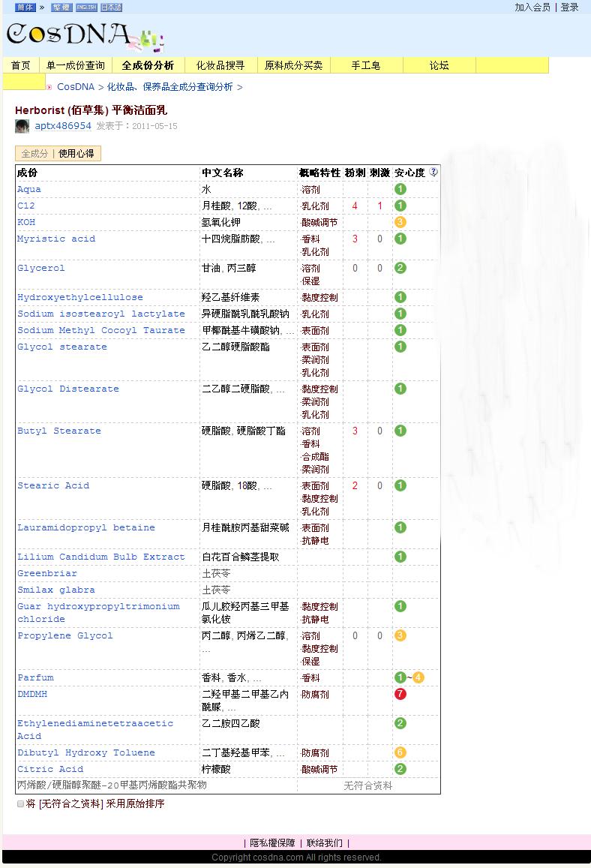Image resolution: width=591 pixels, height=868 pixels.
Task: Click safety badge for Ethylenediaminetetraacetic Acid
Action: [400, 723]
